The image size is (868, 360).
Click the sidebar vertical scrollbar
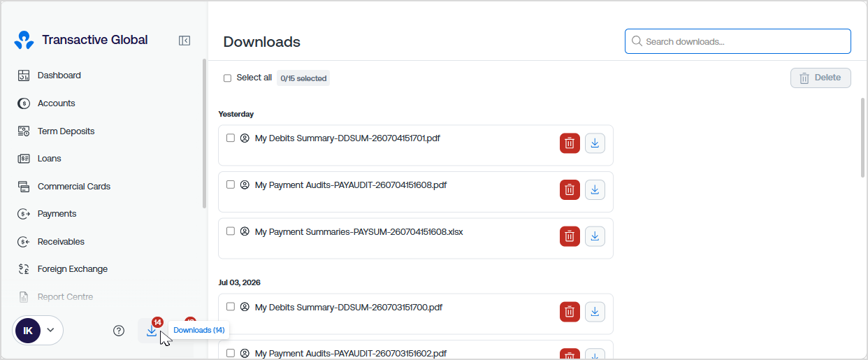tap(204, 133)
